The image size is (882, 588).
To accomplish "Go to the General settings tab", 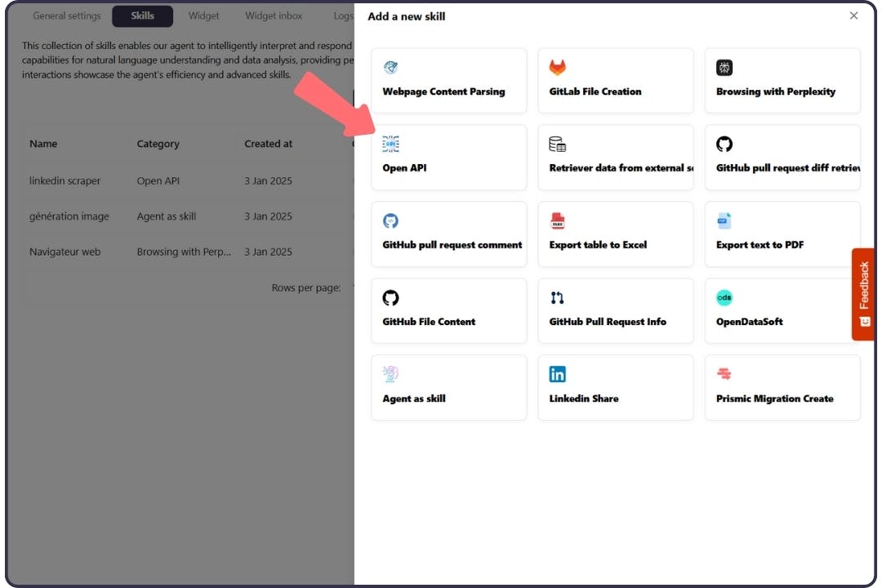I will click(66, 16).
